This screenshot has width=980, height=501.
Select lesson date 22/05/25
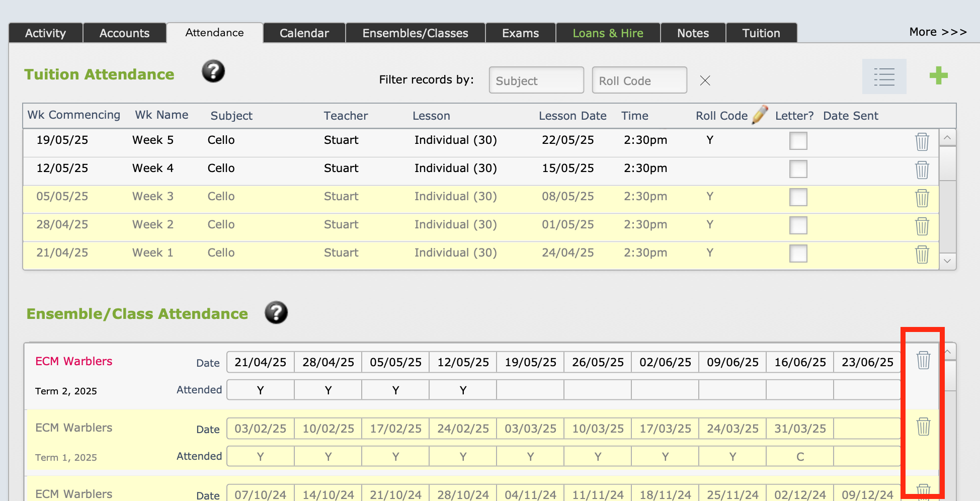click(568, 140)
